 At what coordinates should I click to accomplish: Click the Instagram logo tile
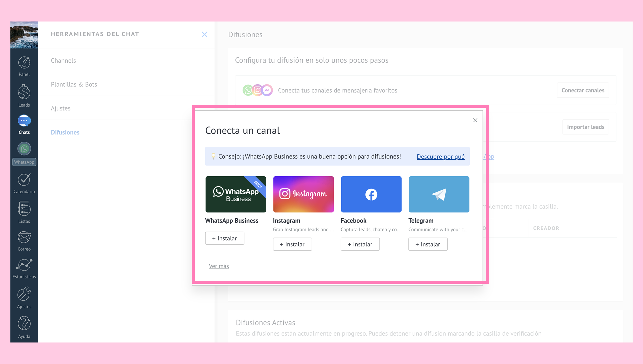coord(303,194)
